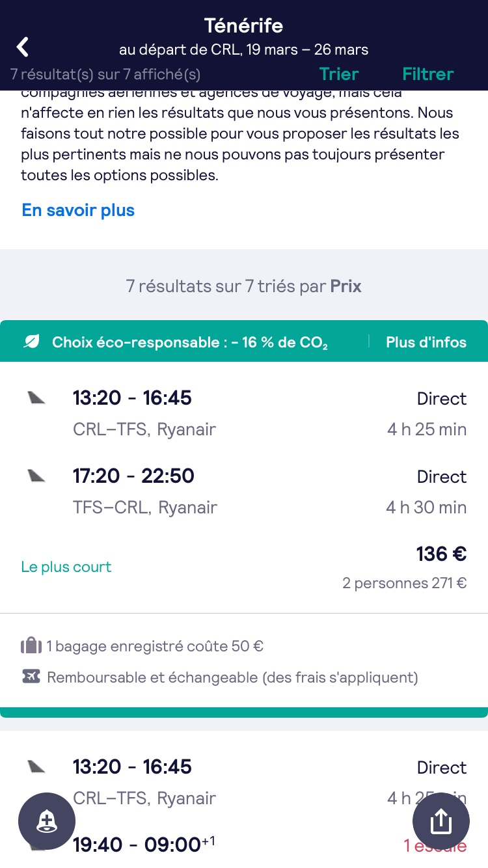Screen dimensions: 488x868
Task: Open the price alert bell button
Action: tap(47, 821)
